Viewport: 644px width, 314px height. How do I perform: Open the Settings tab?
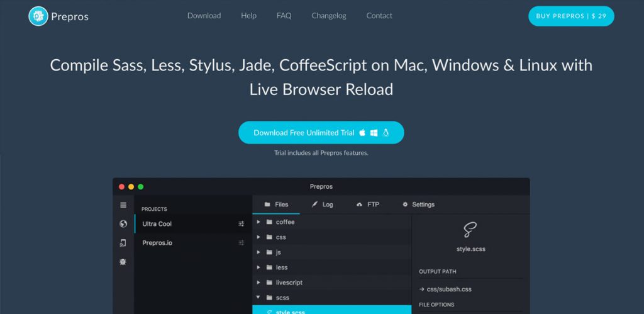pos(418,205)
